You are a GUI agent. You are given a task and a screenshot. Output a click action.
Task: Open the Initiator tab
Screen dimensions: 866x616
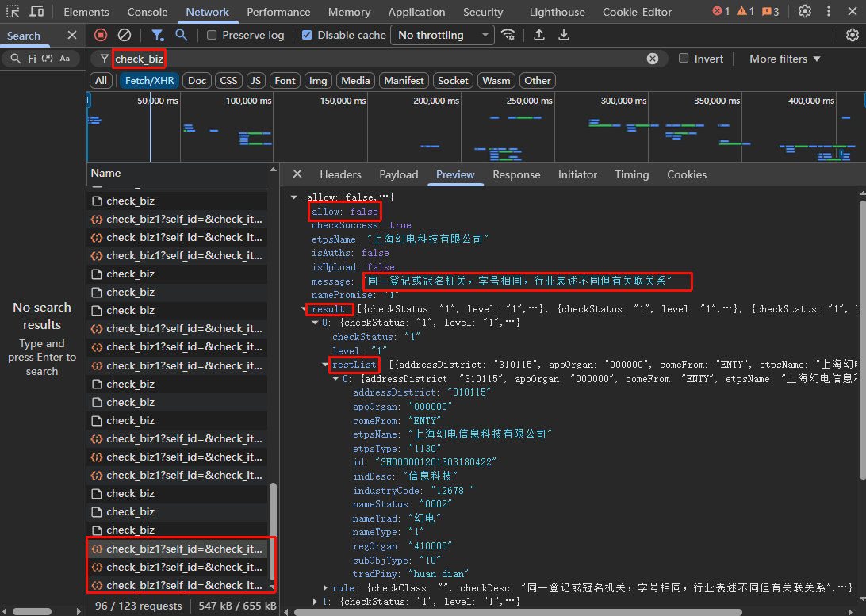577,174
